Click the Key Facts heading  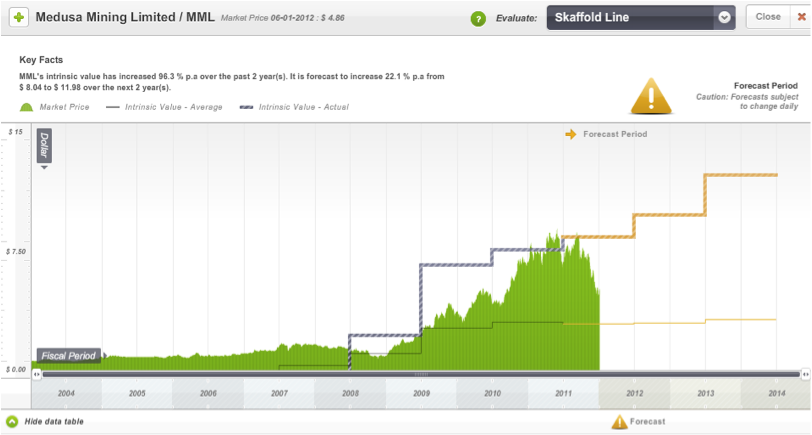coord(41,60)
